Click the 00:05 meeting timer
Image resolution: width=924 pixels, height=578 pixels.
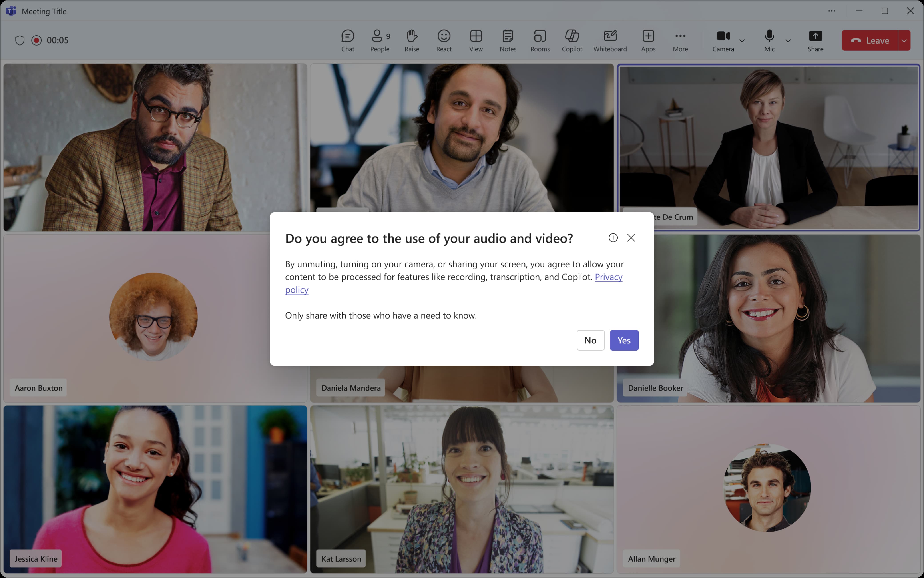tap(57, 40)
